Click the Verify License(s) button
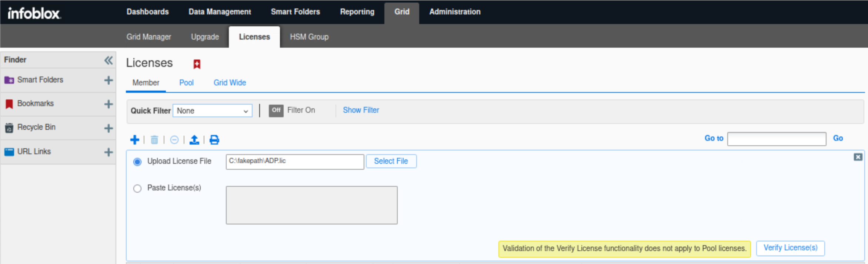This screenshot has width=868, height=264. point(790,248)
